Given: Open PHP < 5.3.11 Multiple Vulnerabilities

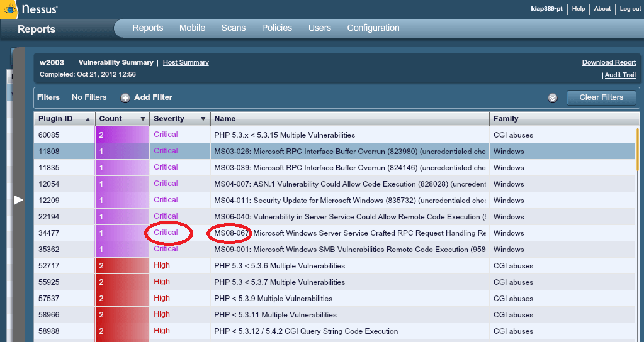Looking at the screenshot, I should coord(275,315).
